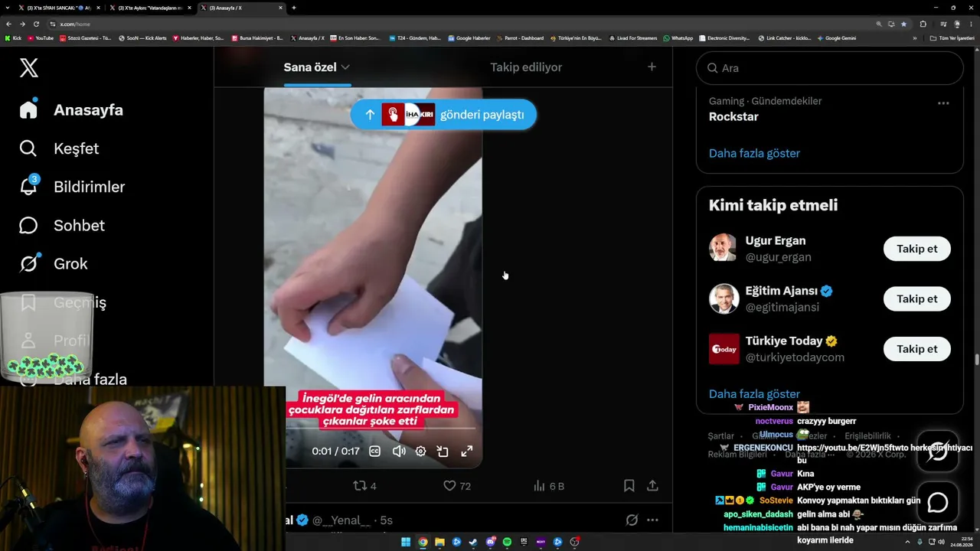Open Chrome three-dot menu

coord(972,24)
